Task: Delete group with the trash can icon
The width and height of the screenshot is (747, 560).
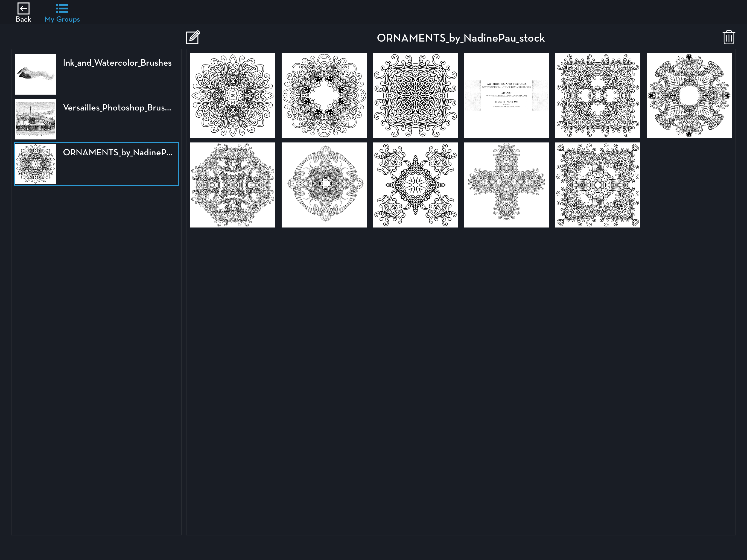Action: [x=728, y=37]
